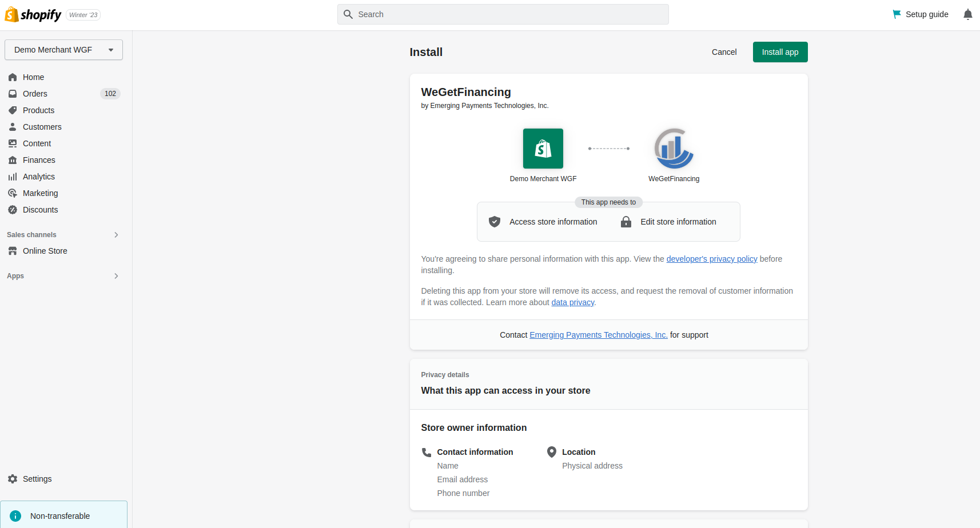Click the Demo Merchant WGF Shopify bag icon
Image resolution: width=980 pixels, height=528 pixels.
[543, 149]
